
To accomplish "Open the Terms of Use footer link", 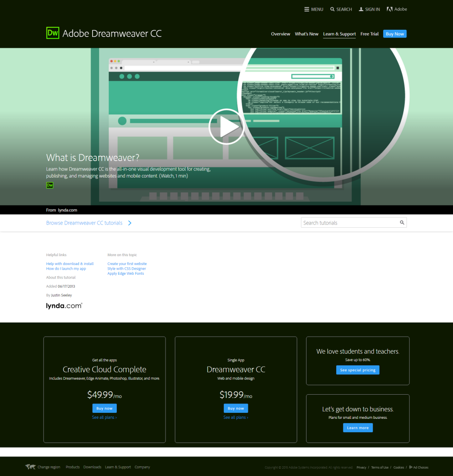I will tap(380, 468).
